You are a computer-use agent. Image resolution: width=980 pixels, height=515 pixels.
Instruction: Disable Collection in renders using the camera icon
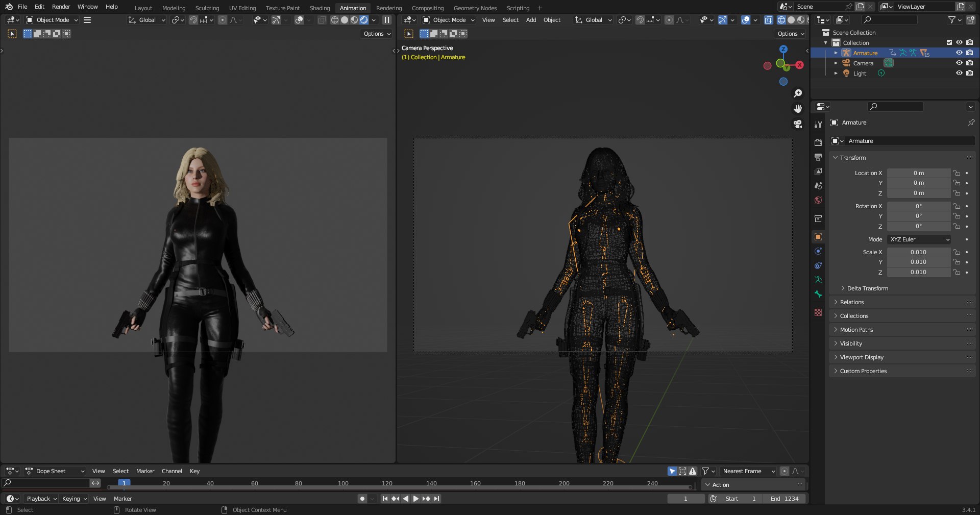[x=969, y=43]
